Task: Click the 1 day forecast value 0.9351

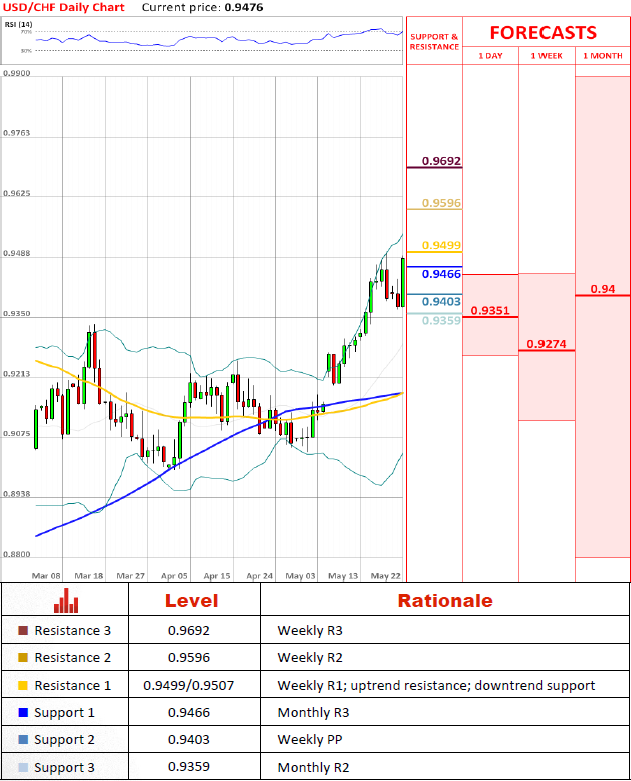Action: (x=490, y=311)
